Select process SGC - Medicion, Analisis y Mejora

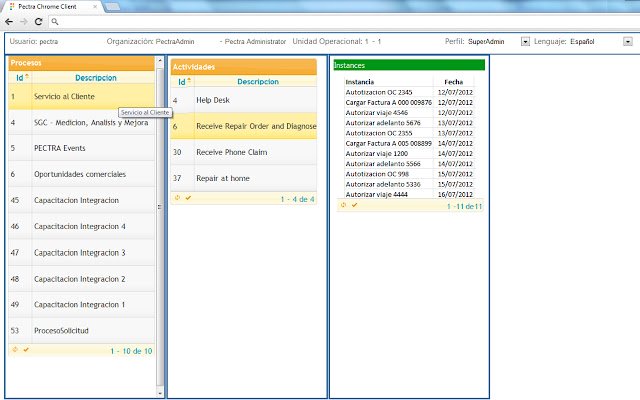[x=81, y=122]
